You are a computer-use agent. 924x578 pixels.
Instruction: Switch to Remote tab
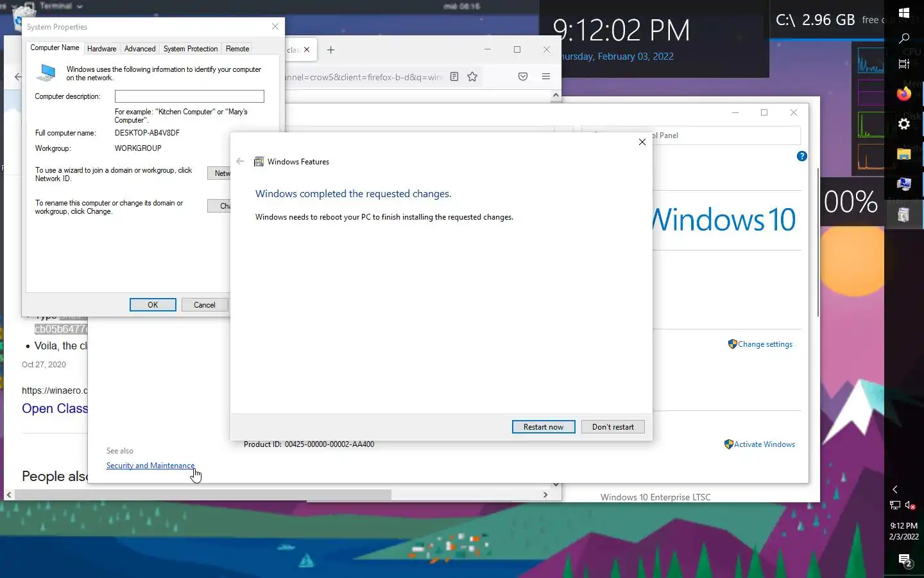[x=237, y=49]
